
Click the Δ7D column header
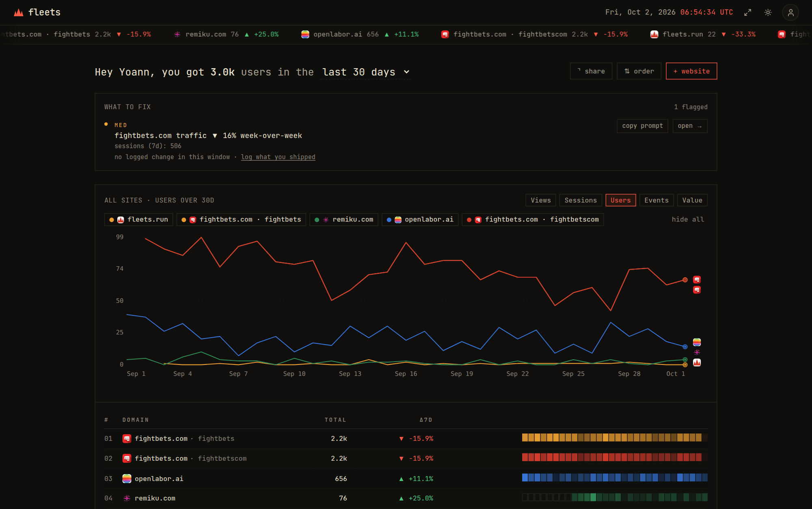(x=426, y=420)
